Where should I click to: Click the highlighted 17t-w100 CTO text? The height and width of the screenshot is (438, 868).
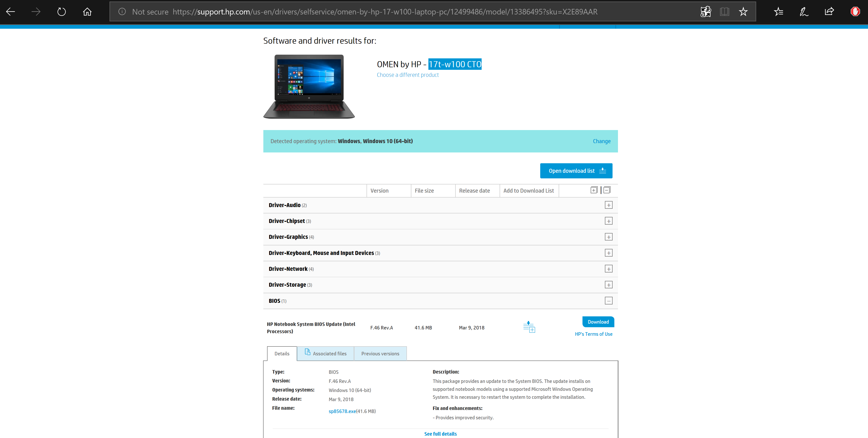[x=455, y=64]
